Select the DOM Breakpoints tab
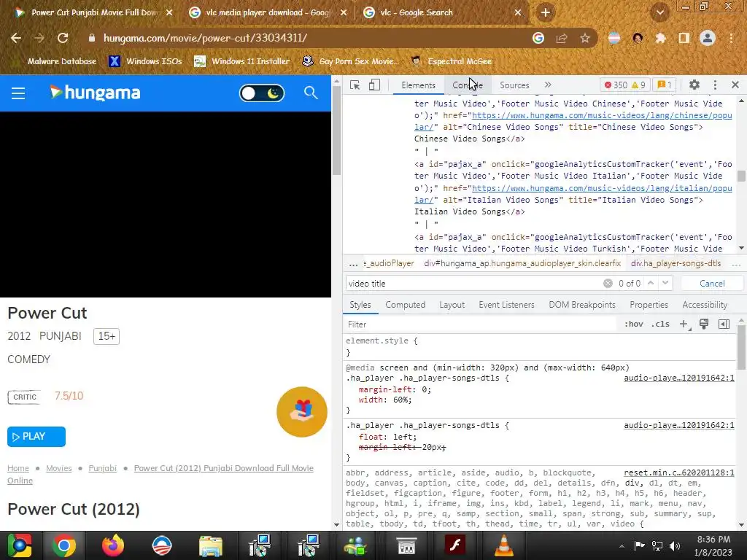Screen dimensions: 747x560 (582, 305)
